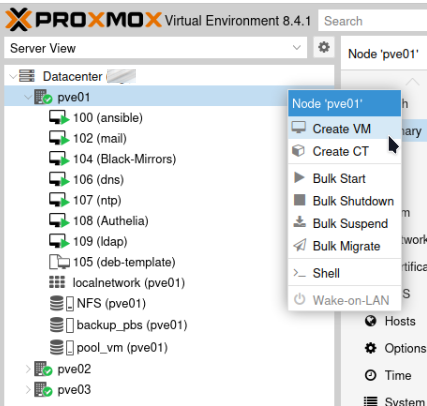Select the NFS (pve01) storage icon
427x406 pixels.
tap(62, 303)
